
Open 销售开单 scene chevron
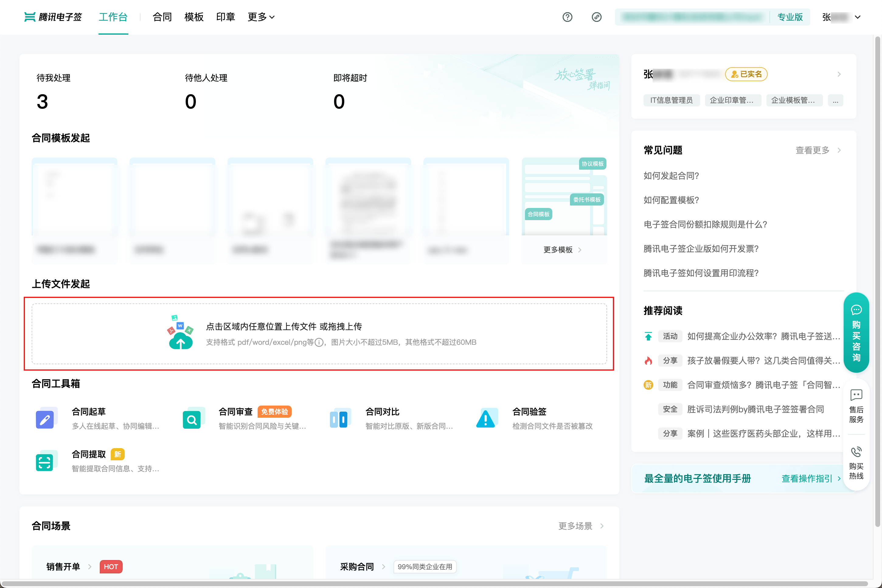click(90, 567)
